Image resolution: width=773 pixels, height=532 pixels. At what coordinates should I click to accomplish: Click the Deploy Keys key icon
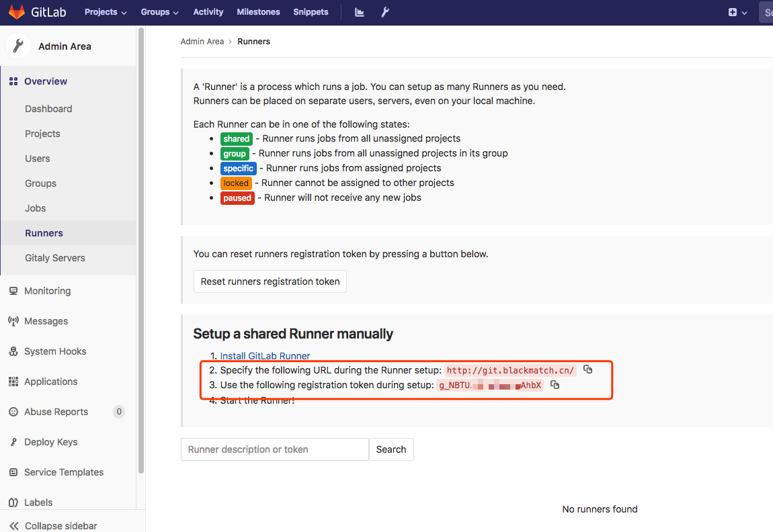(x=13, y=442)
